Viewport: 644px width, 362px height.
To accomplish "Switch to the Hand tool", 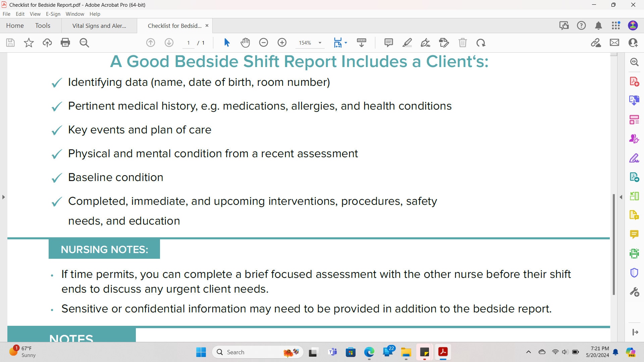I will click(x=245, y=43).
